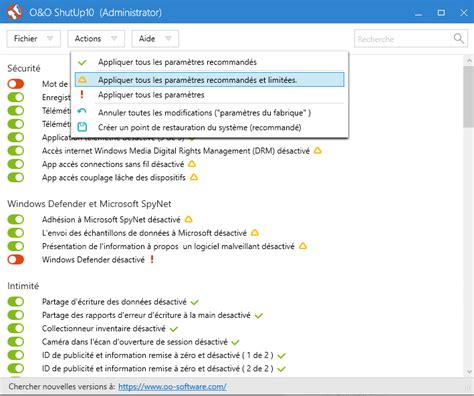
Task: Toggle App accès couplage lâche switch
Action: [x=16, y=177]
